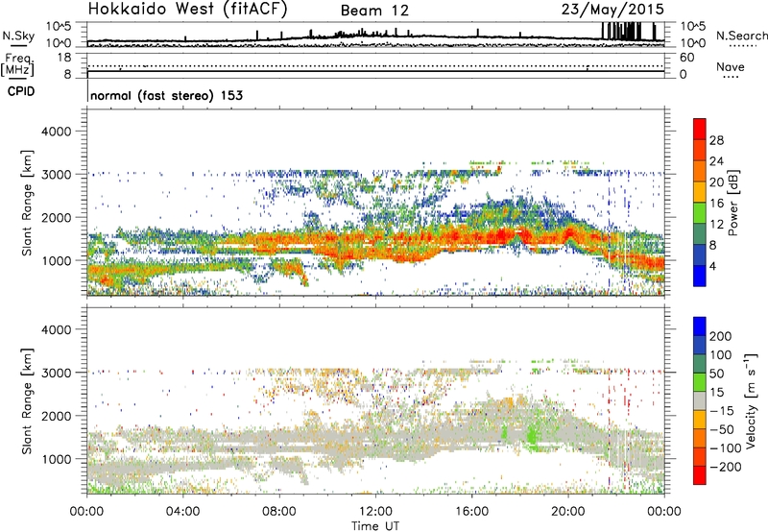
Task: Click the 'Hokkaido West (fitACF)' title text
Action: click(x=187, y=10)
